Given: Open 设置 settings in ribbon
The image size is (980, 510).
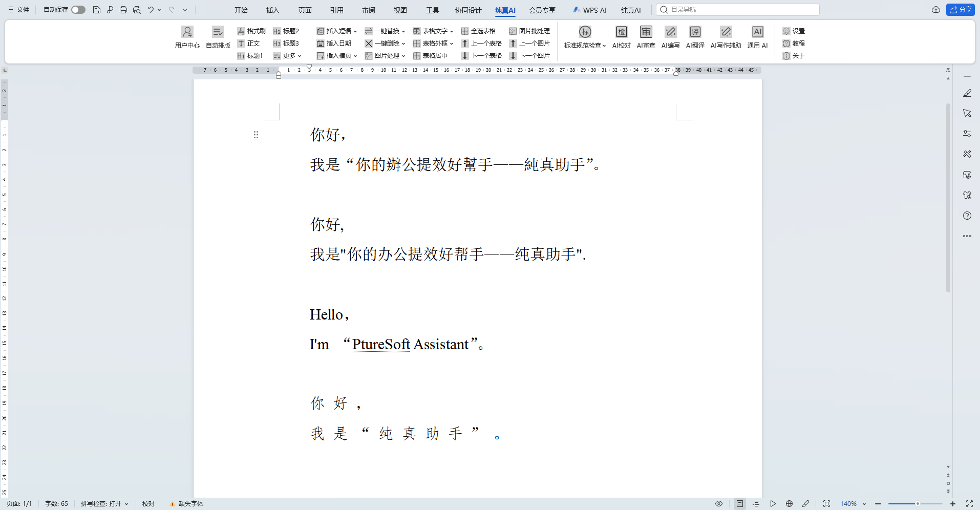Looking at the screenshot, I should tap(794, 31).
